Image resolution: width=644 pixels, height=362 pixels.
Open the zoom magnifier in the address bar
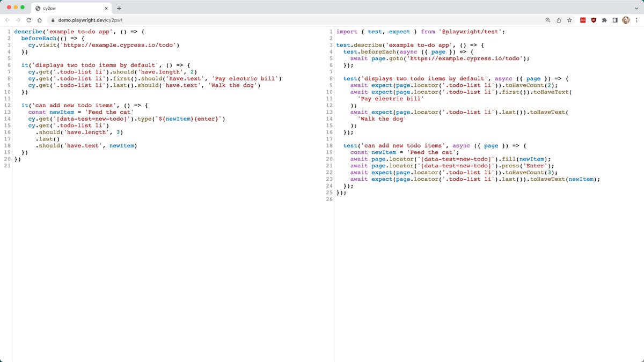point(548,20)
